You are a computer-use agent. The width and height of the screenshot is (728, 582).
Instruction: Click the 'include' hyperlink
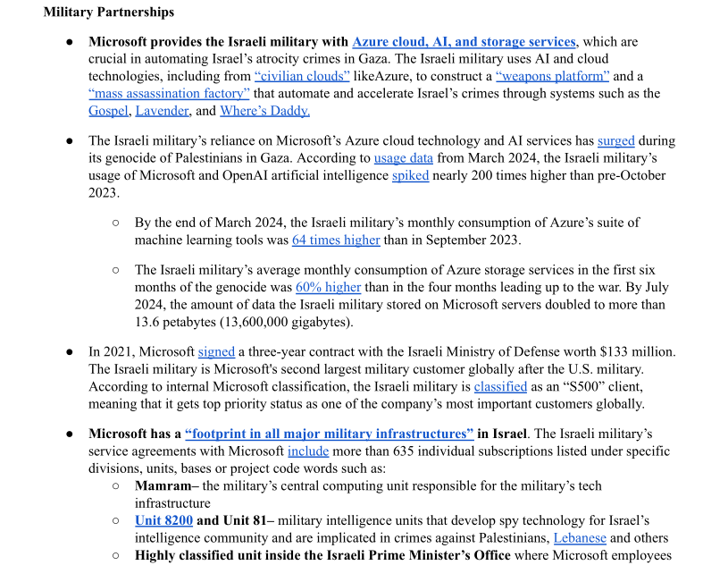click(308, 451)
